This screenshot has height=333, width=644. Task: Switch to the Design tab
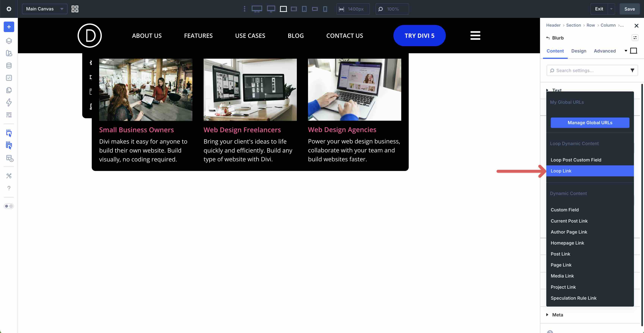(x=579, y=51)
